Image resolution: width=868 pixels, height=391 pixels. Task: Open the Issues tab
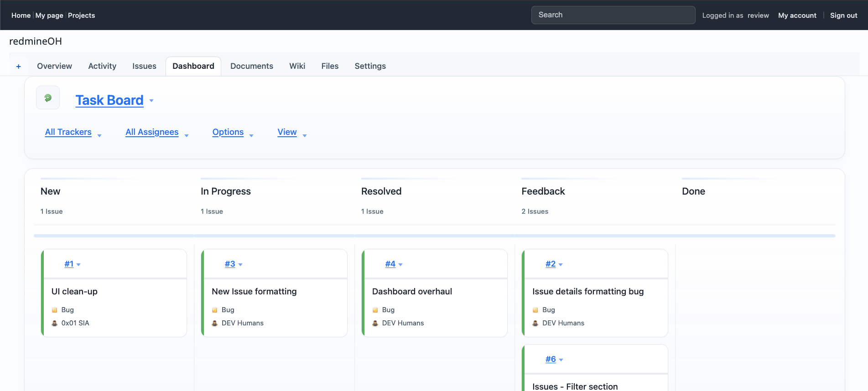(x=144, y=66)
